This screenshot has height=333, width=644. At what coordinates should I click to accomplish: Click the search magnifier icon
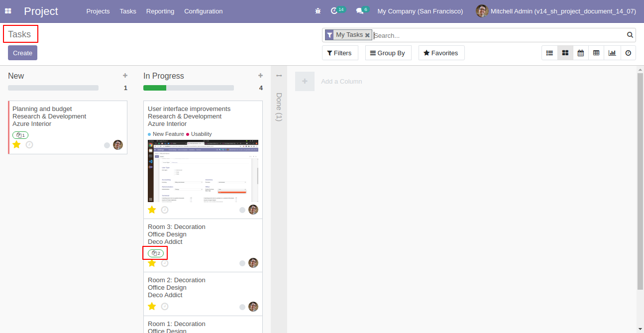coord(630,35)
